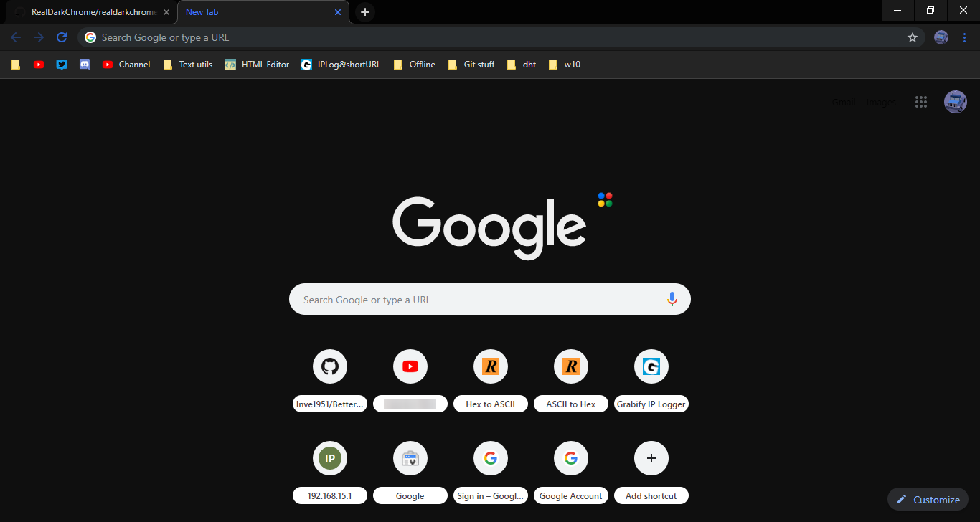This screenshot has width=980, height=522.
Task: Open the Customize button
Action: point(928,500)
